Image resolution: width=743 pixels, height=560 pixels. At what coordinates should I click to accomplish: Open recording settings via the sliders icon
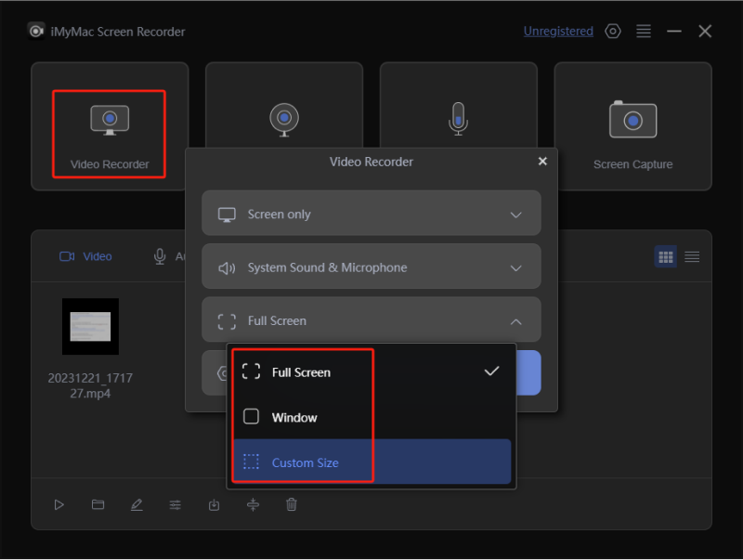(x=176, y=504)
